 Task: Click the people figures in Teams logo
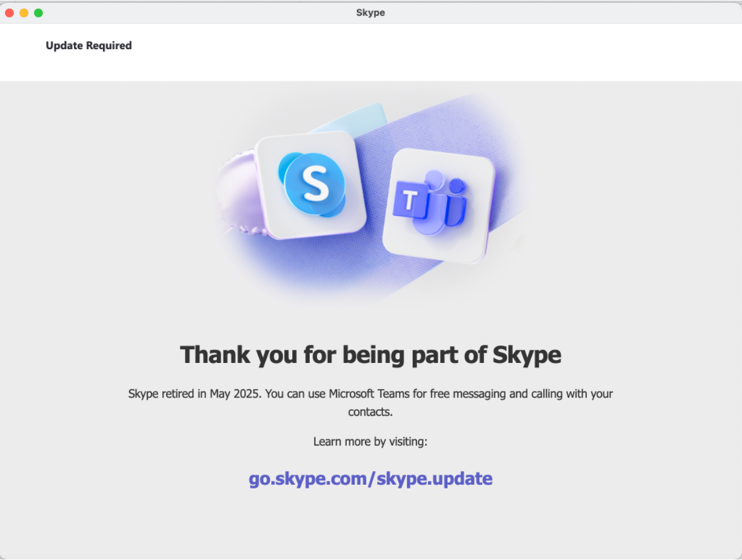pos(446,203)
